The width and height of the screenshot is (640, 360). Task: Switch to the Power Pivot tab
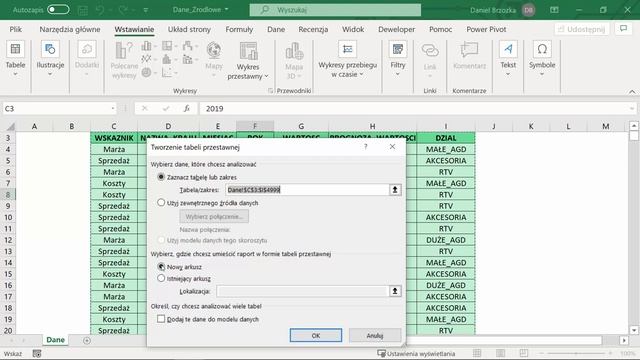(486, 29)
